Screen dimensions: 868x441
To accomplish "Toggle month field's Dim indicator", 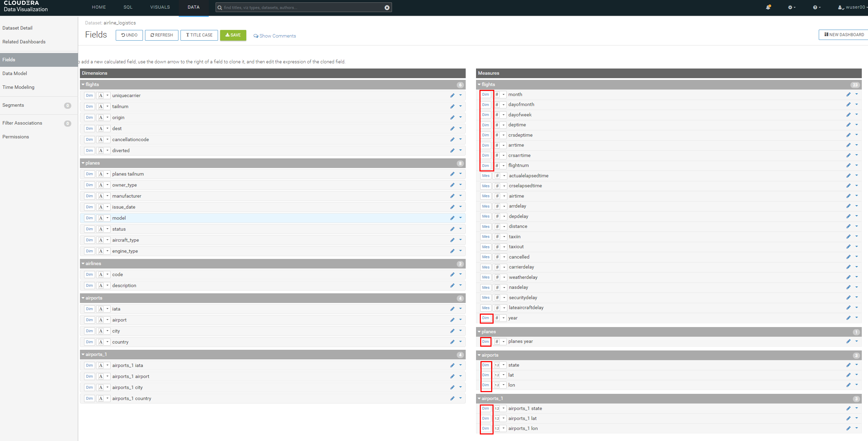I will (x=485, y=94).
